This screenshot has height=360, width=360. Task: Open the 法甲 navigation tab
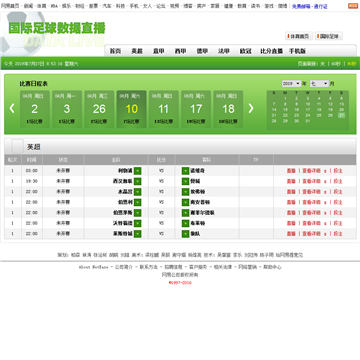pyautogui.click(x=224, y=51)
